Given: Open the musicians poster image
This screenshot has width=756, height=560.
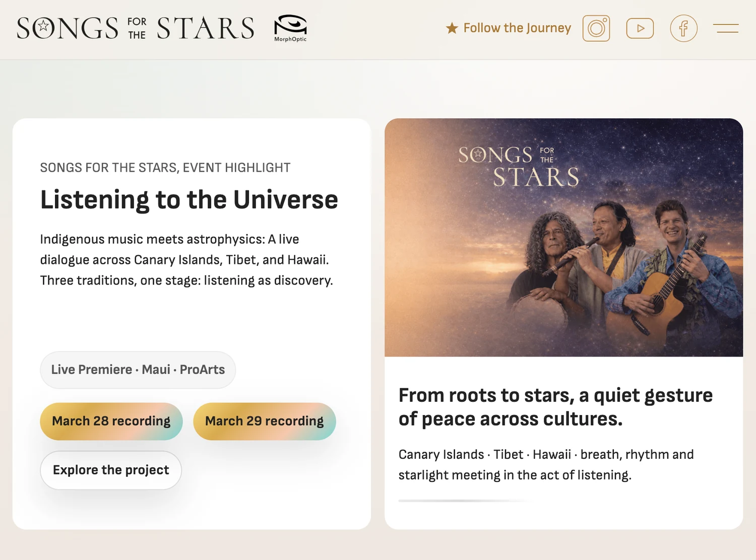Looking at the screenshot, I should click(563, 237).
